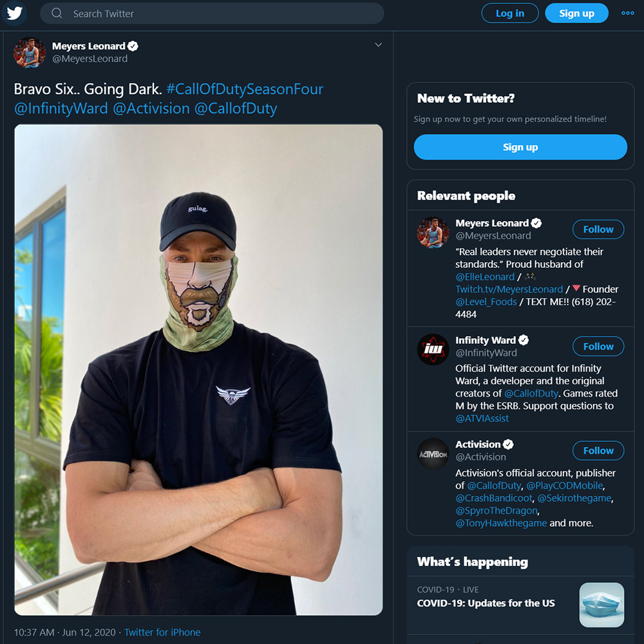This screenshot has height=644, width=644.
Task: Click the Twitter bird logo
Action: click(x=15, y=14)
